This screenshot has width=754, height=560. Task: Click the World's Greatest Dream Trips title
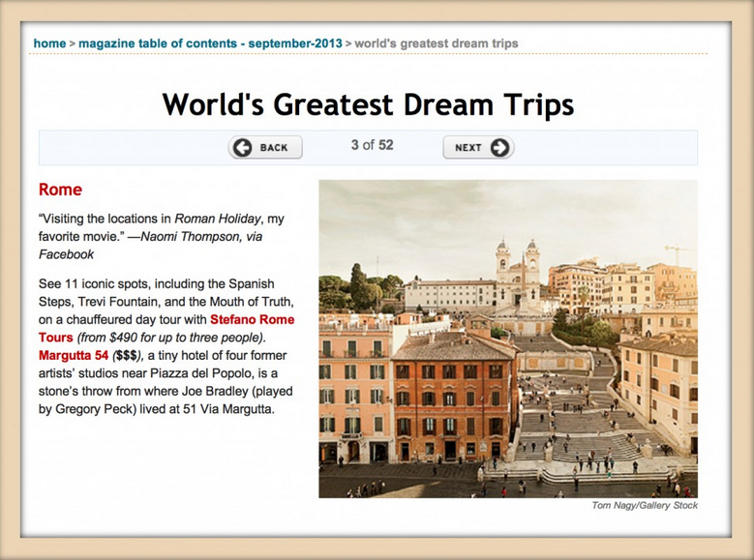tap(368, 104)
